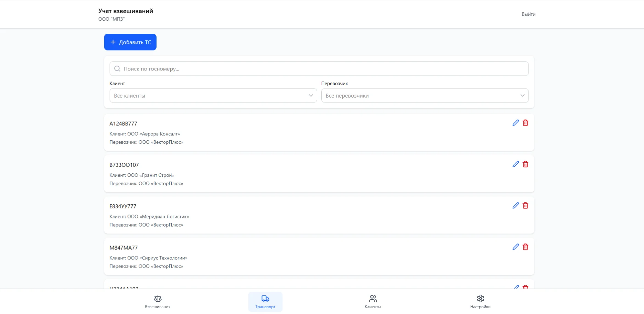This screenshot has height=314, width=644.
Task: Click client ООО «Сириус Технологии»
Action: coord(157,258)
